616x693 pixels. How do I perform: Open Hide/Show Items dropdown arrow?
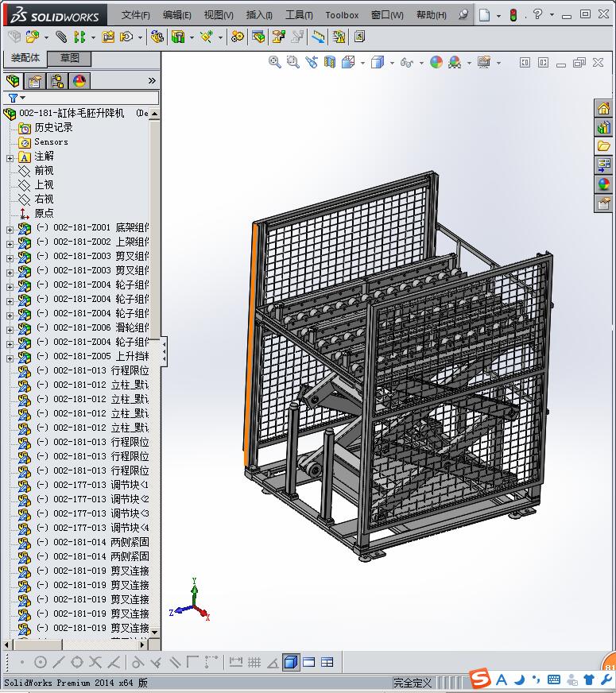coord(421,64)
